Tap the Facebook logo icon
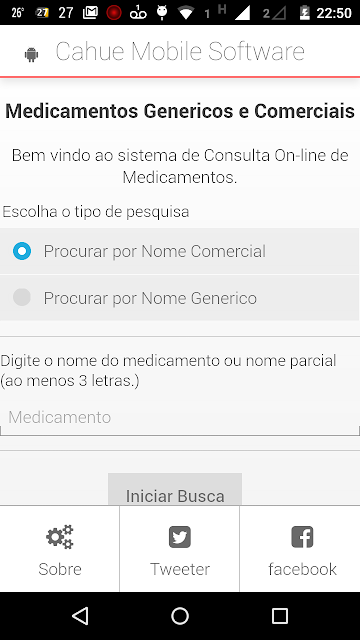 tap(302, 537)
